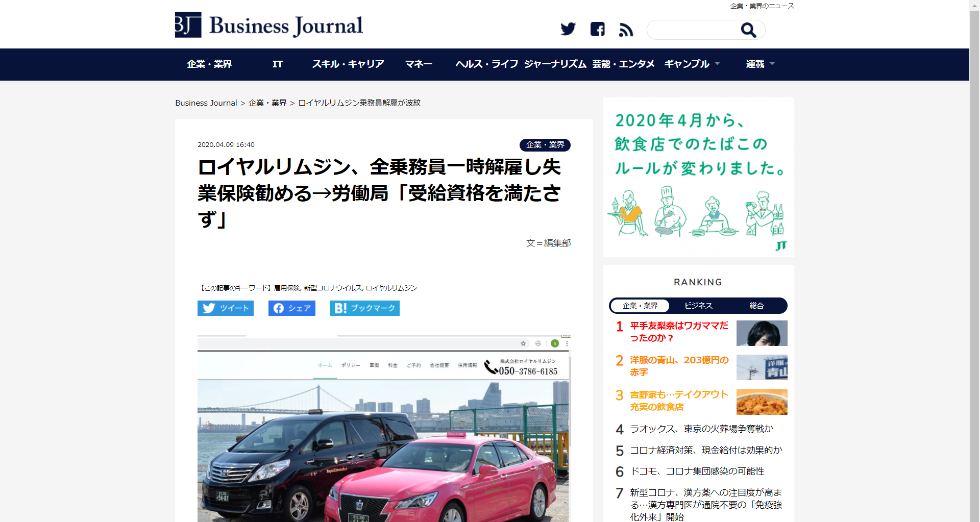Click the Business Journal logo

[x=269, y=25]
